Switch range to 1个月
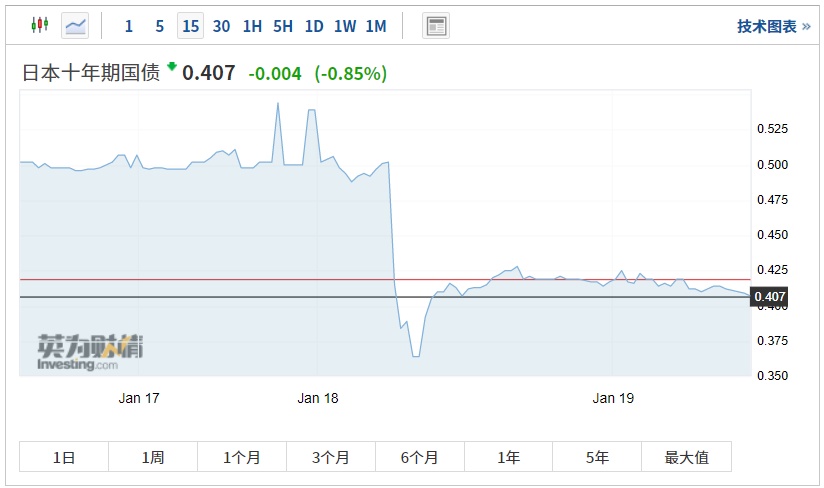 [x=242, y=457]
